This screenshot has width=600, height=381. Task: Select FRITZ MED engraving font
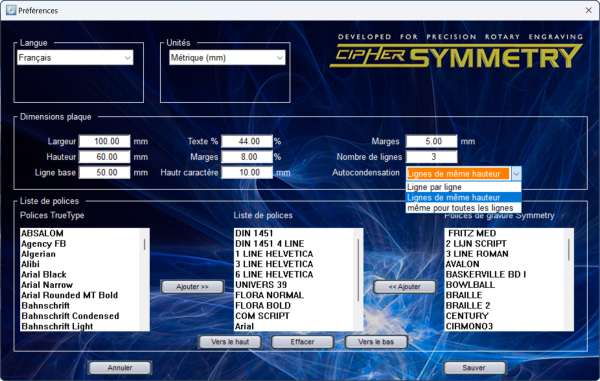(x=504, y=233)
